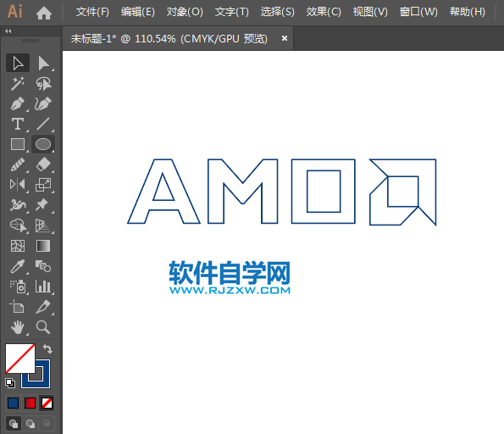The width and height of the screenshot is (504, 434).
Task: Choose the Reflect tool
Action: (x=18, y=185)
